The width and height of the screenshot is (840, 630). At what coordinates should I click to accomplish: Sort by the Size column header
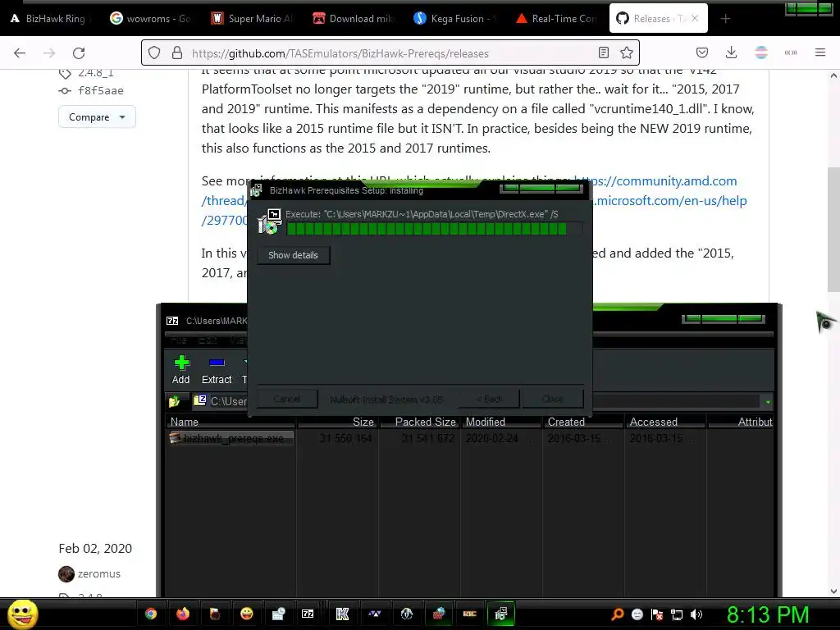coord(338,422)
